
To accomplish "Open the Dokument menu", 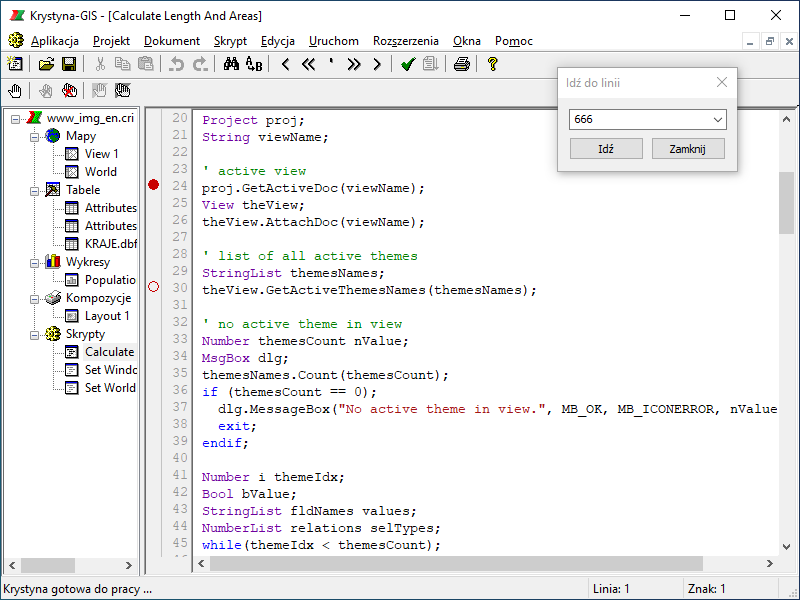I will pos(171,41).
